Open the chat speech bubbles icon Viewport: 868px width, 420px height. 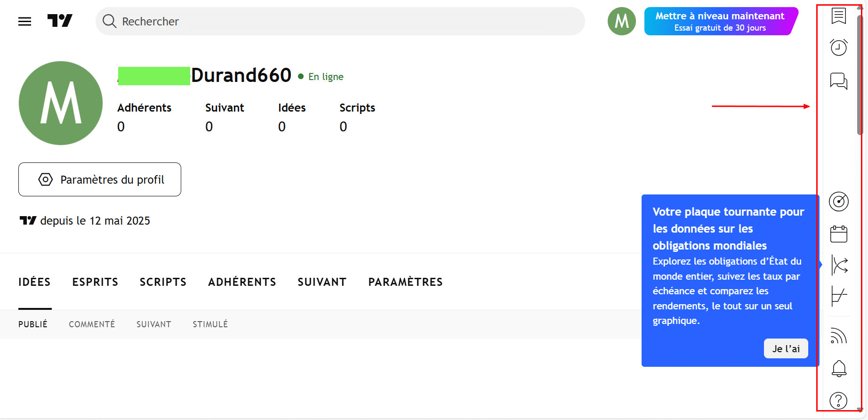838,81
